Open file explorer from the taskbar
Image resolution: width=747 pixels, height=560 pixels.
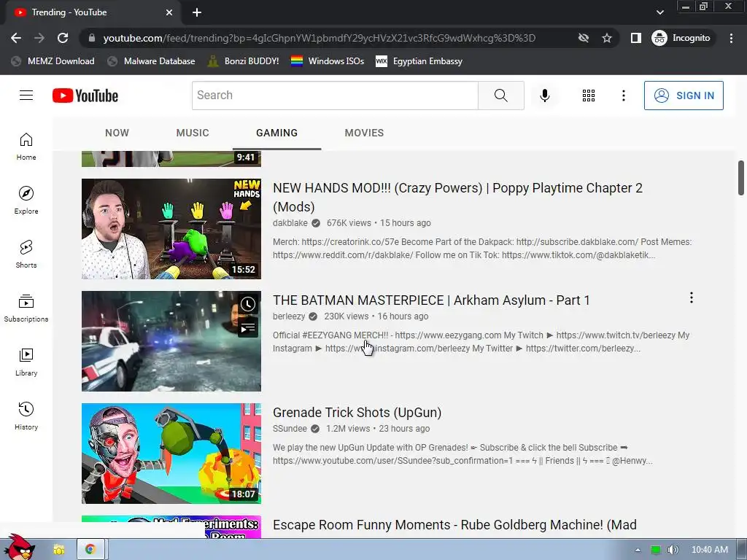pos(59,550)
